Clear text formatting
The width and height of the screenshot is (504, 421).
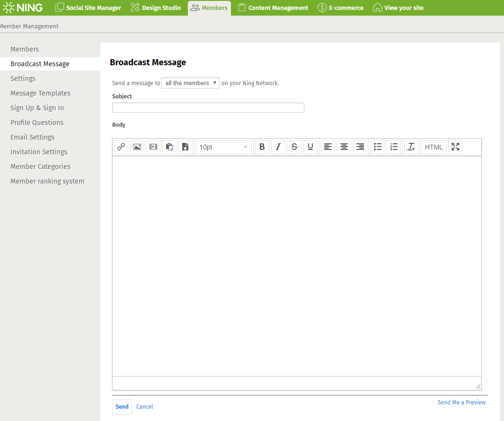coord(411,147)
